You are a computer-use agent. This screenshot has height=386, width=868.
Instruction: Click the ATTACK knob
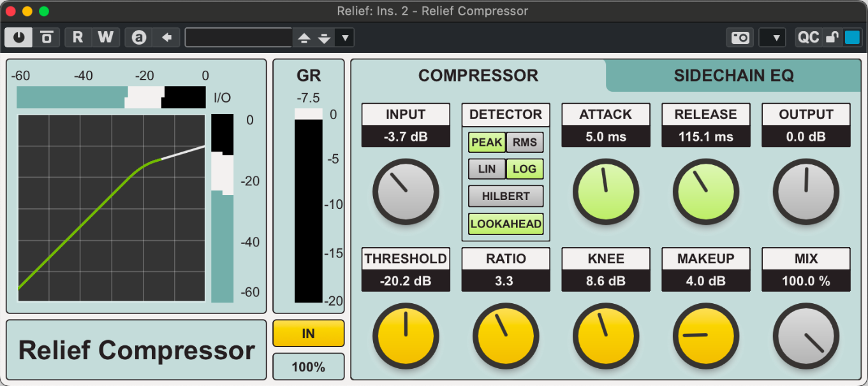pos(606,192)
